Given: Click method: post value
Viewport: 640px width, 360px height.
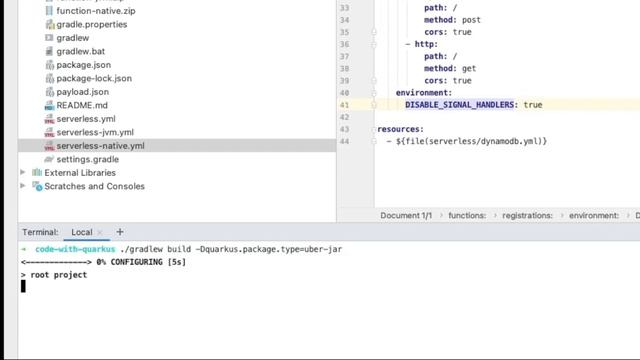Looking at the screenshot, I should coord(471,20).
